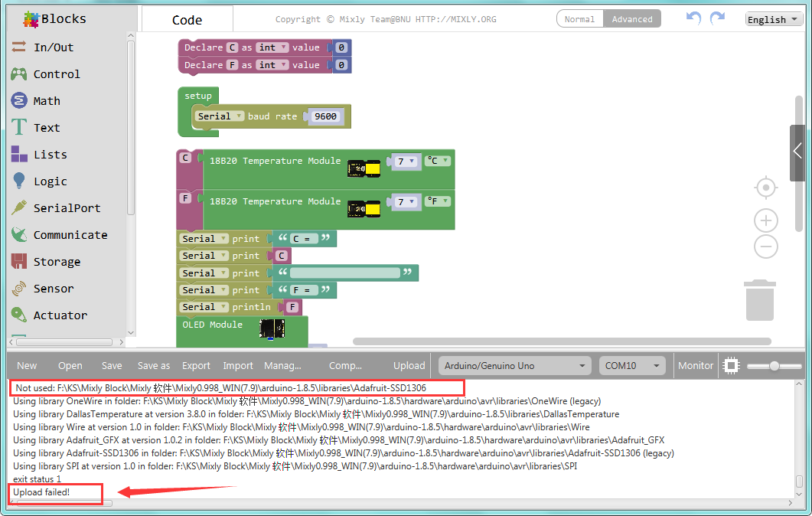Open the Lists block category

tap(39, 155)
